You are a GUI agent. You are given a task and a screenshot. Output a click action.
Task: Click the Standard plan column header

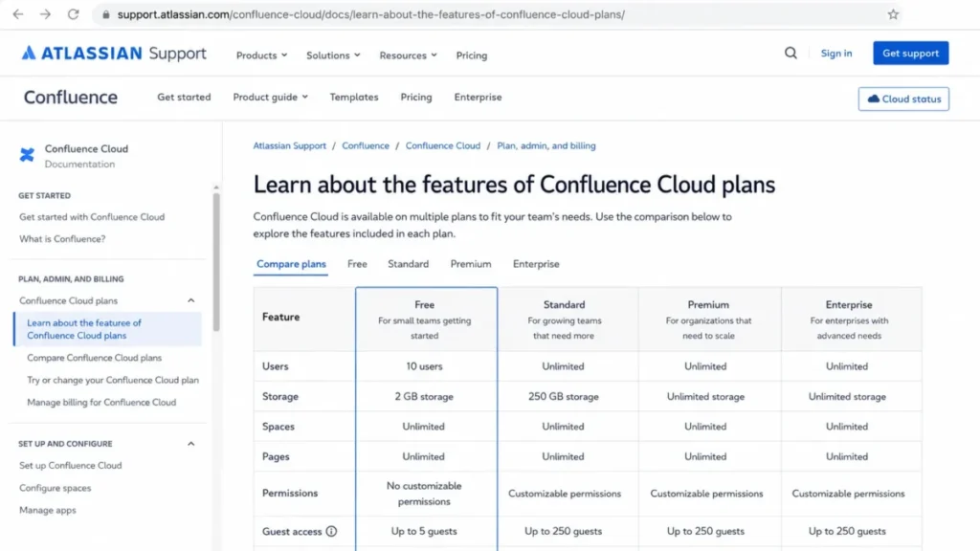(x=568, y=320)
